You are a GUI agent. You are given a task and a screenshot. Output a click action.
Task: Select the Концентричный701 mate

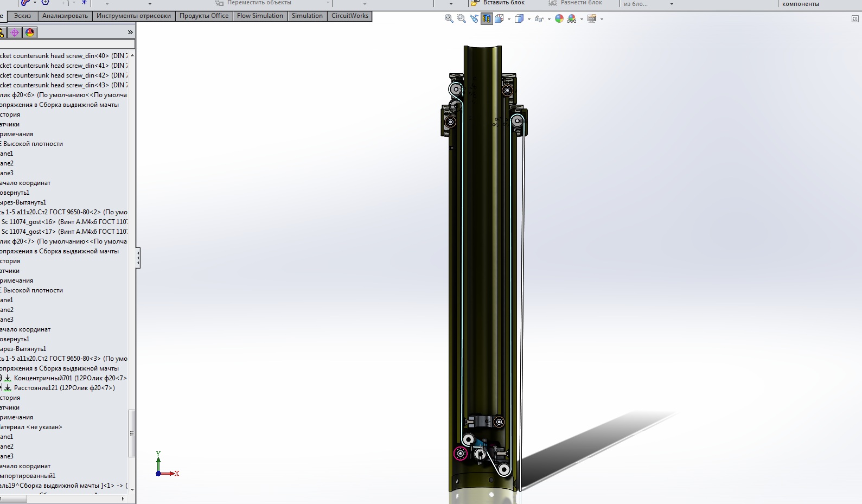pyautogui.click(x=71, y=378)
